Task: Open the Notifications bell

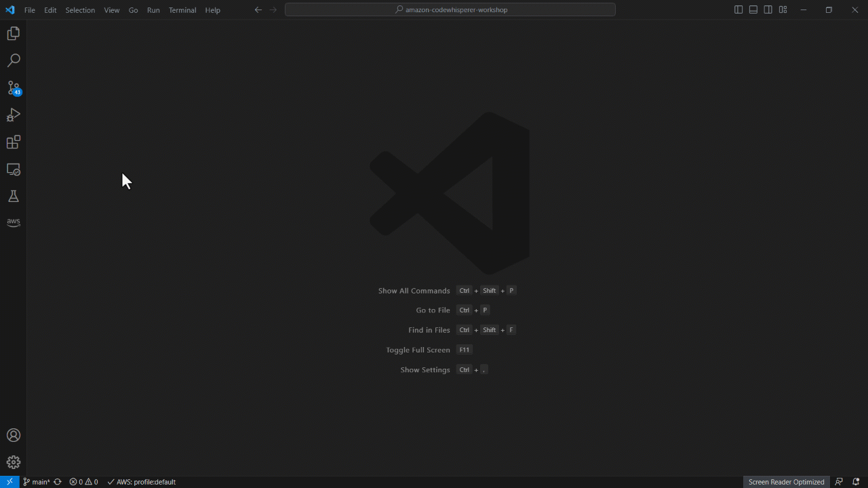Action: (x=855, y=482)
